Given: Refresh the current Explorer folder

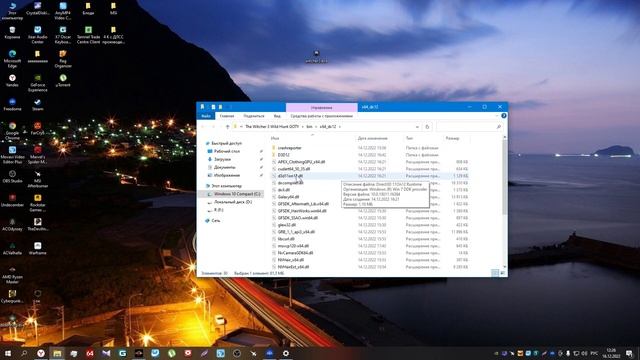Looking at the screenshot, I should 427,127.
